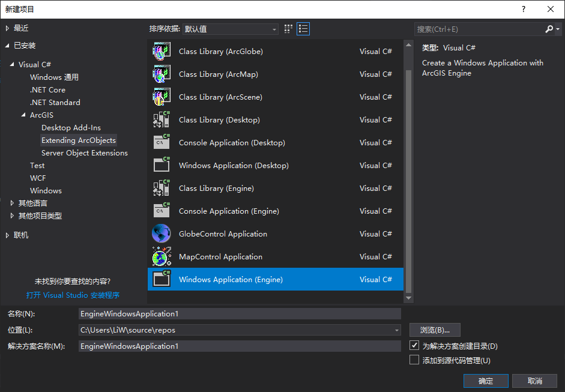
Task: Select the Windows Application (Desktop) name
Action: pos(234,166)
